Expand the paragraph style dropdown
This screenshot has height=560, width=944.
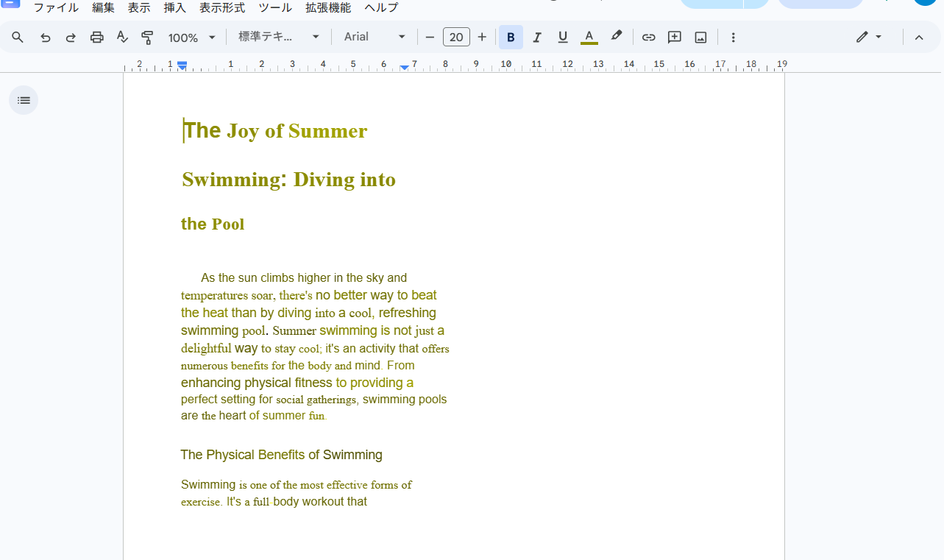point(279,38)
